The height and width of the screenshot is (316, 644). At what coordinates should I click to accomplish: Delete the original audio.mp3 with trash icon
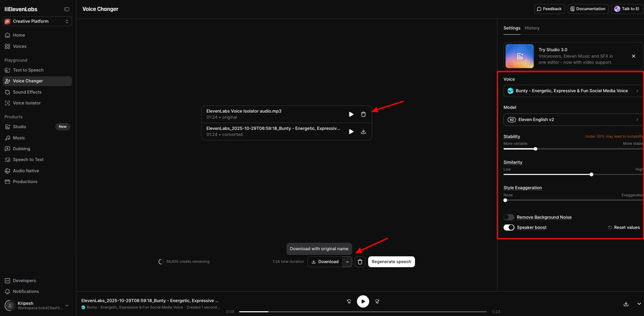point(363,114)
